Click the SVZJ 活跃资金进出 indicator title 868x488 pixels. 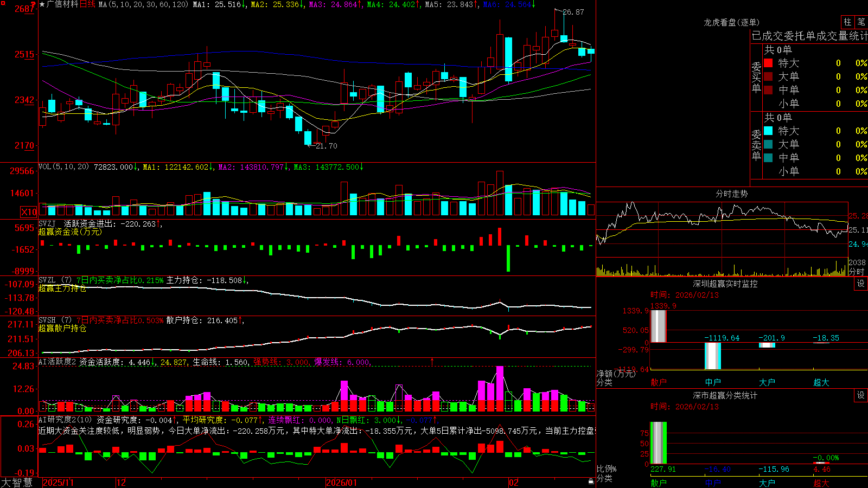(x=100, y=223)
